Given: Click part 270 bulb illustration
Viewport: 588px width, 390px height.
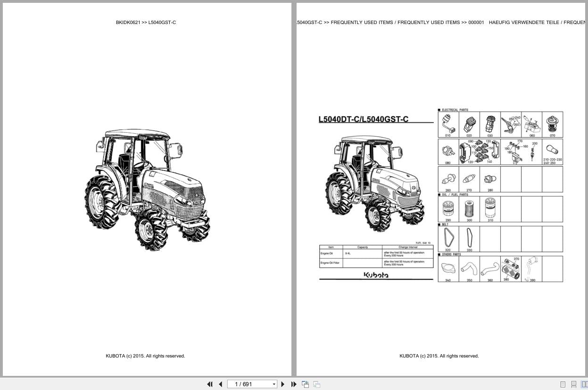Looking at the screenshot, I should coord(469,179).
